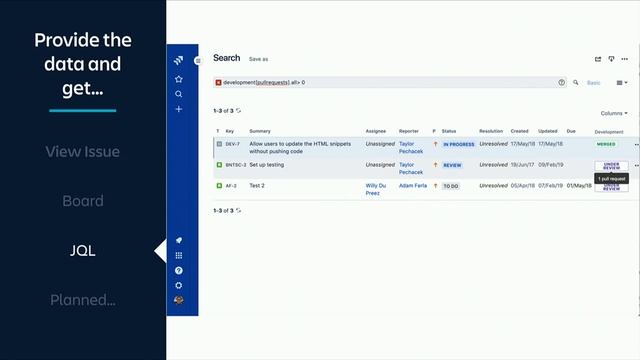Viewport: 640px width, 360px height.
Task: Open row actions menu for DEV-7
Action: click(x=636, y=144)
